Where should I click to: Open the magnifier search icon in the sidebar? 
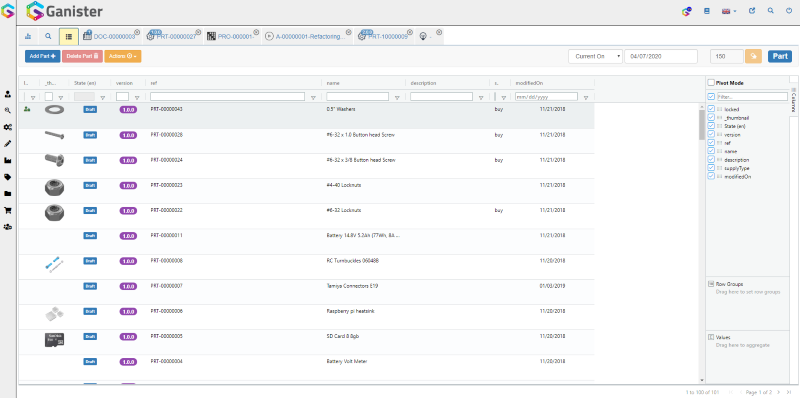point(8,110)
